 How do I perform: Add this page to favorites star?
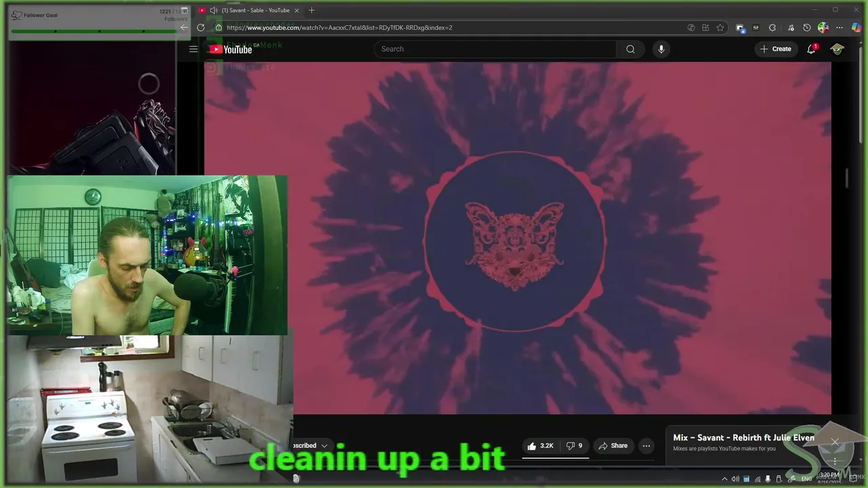click(x=720, y=28)
